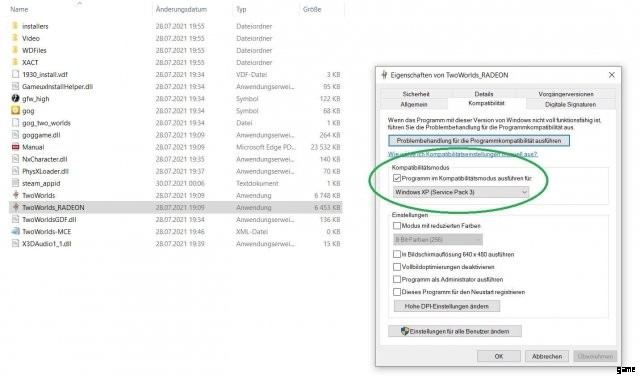The width and height of the screenshot is (640, 376).
Task: Sort files by the Name column header
Action: 19,9
